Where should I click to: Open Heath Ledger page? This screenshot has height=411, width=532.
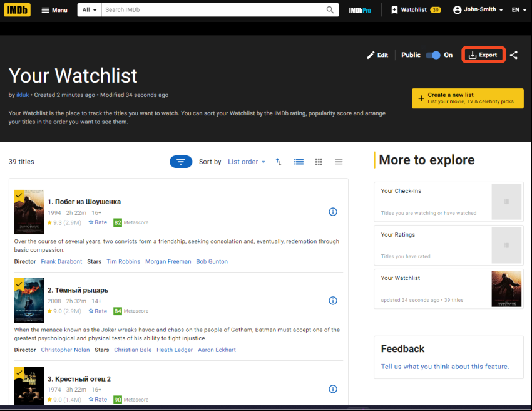coord(175,350)
